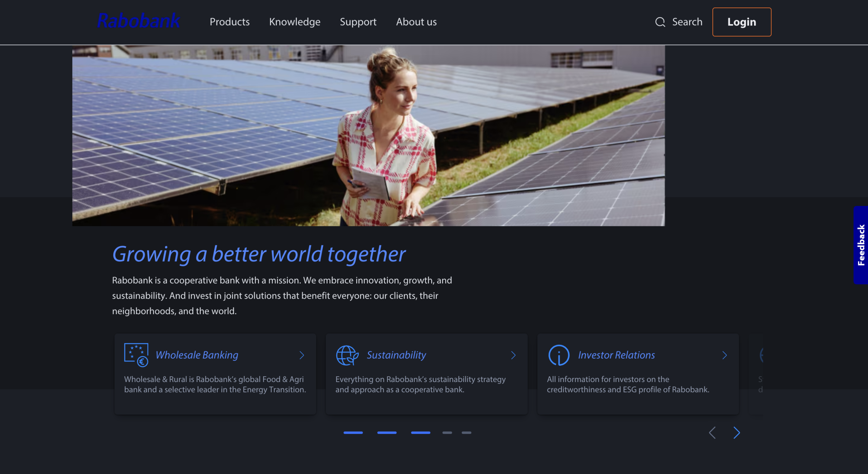Screen dimensions: 868x474
Task: Open the Products menu
Action: (230, 22)
